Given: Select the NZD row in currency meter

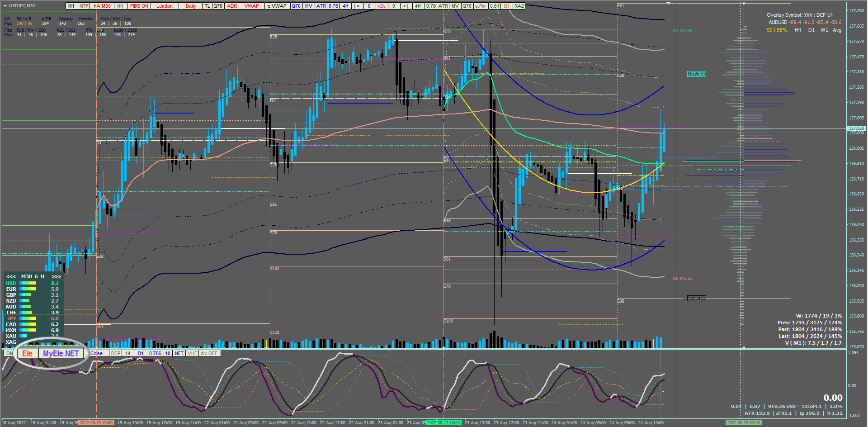Looking at the screenshot, I should [x=32, y=301].
